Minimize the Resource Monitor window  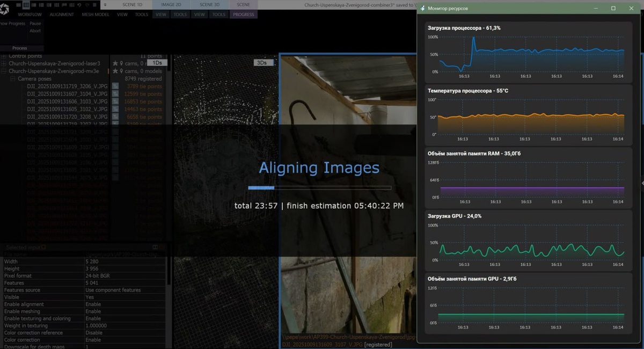coord(596,8)
